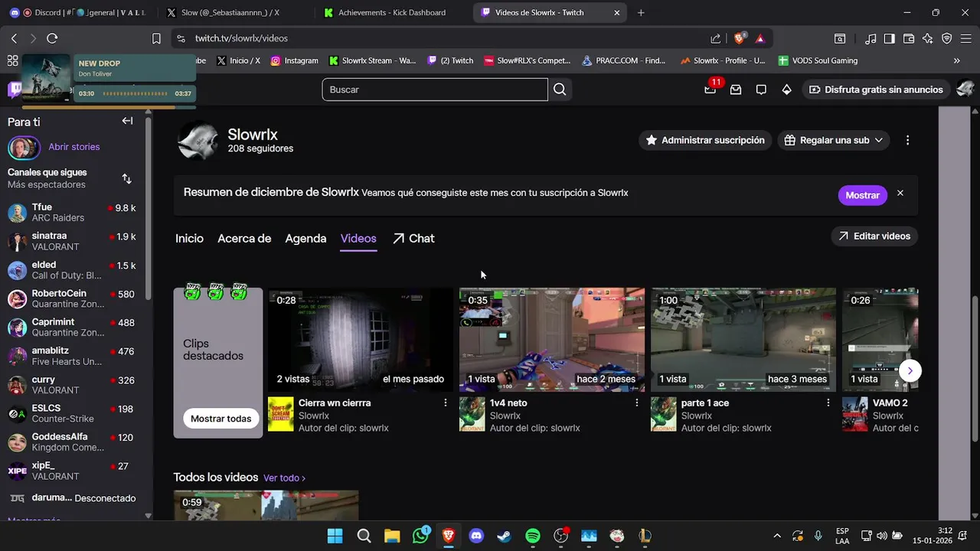
Task: Open the parte 1 ace clip thumbnail
Action: pyautogui.click(x=743, y=340)
